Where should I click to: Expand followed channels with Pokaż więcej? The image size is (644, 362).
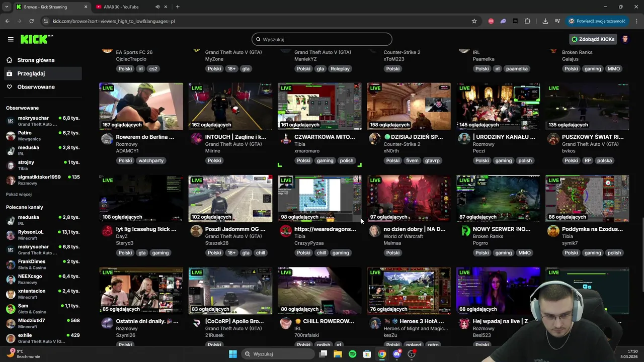[19, 194]
